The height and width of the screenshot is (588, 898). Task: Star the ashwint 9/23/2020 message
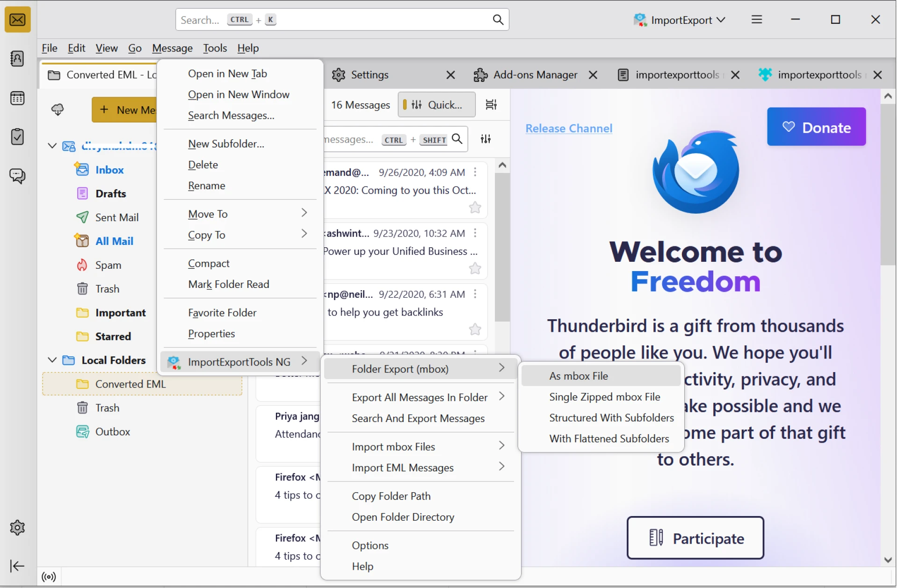[475, 268]
